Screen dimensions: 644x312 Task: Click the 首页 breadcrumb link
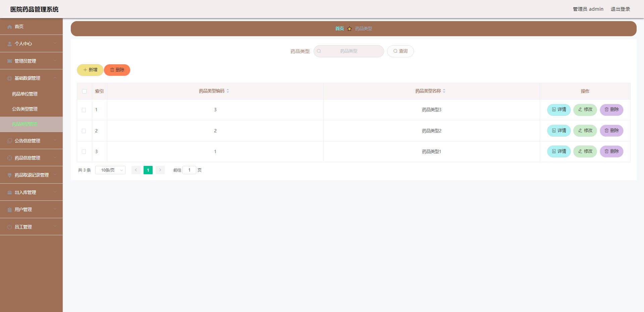tap(339, 28)
